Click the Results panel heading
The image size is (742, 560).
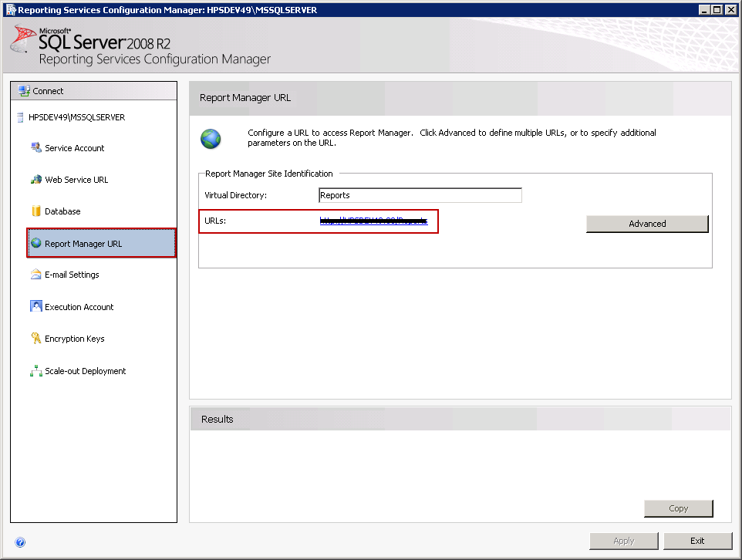pos(218,420)
